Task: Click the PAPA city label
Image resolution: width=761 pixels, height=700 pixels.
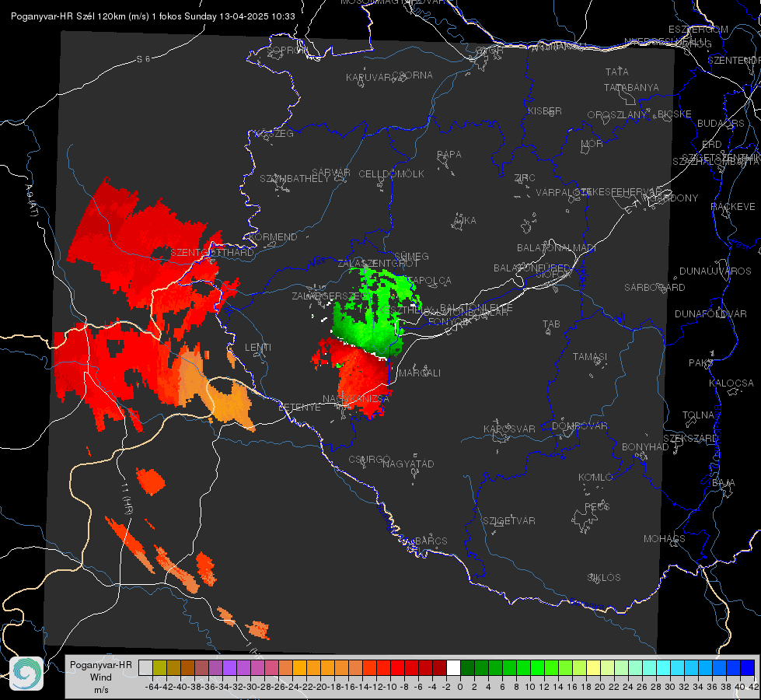Action: [449, 155]
